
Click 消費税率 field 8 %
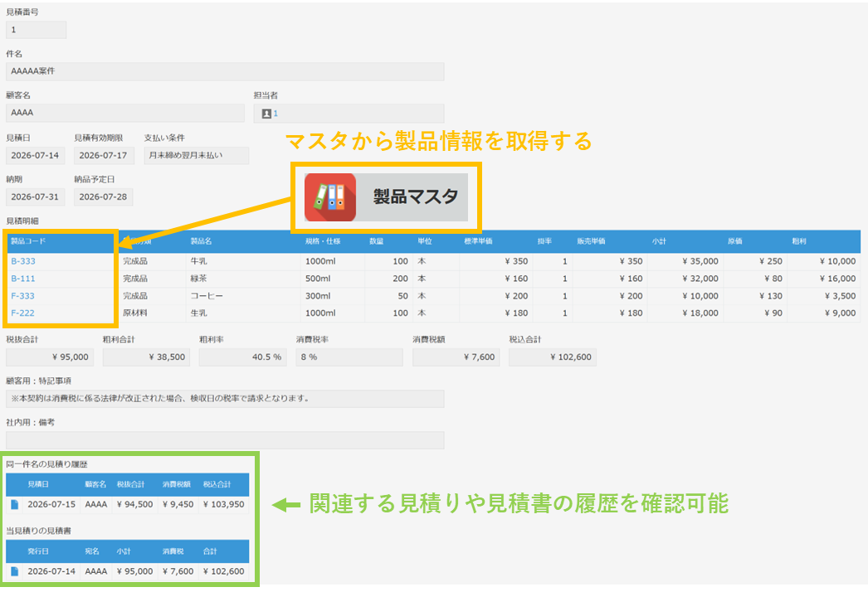click(x=349, y=357)
